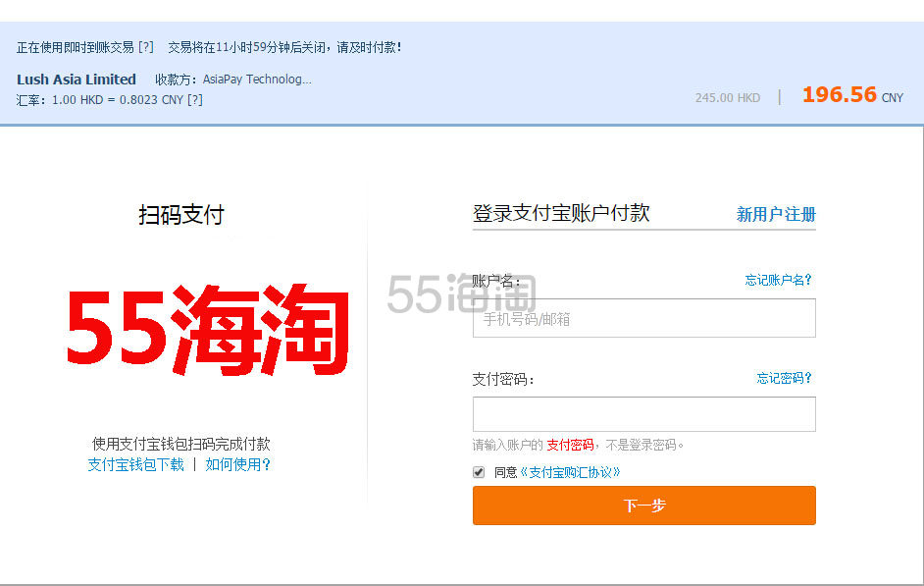Click the 登录支付宝账户付款 heading
924x586 pixels.
coord(561,213)
